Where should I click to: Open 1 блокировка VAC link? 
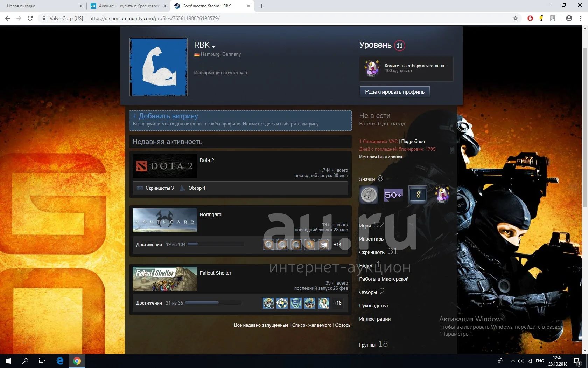click(378, 142)
